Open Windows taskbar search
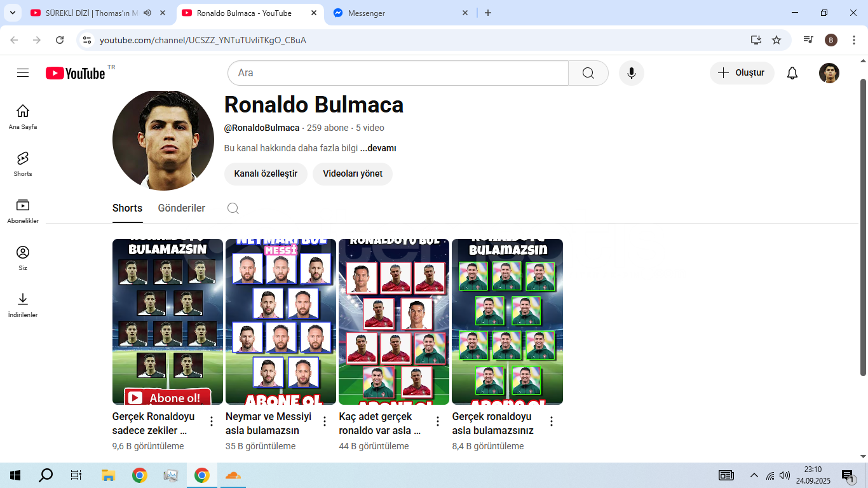 tap(46, 475)
